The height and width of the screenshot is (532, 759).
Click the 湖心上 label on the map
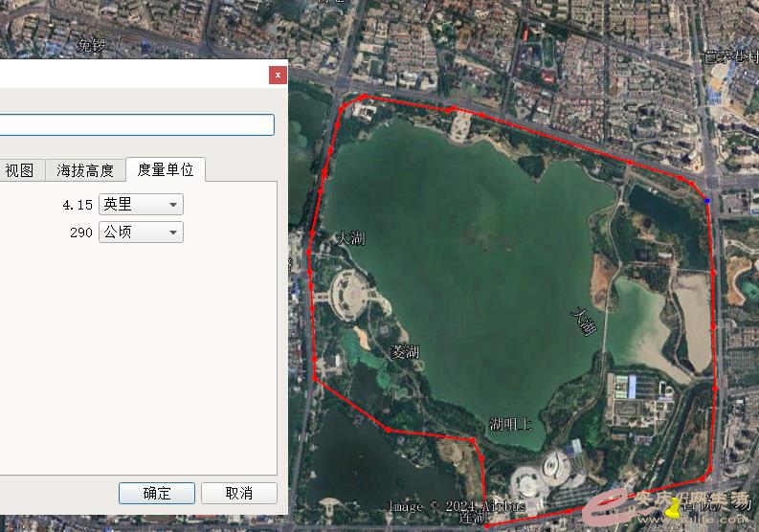click(x=510, y=424)
